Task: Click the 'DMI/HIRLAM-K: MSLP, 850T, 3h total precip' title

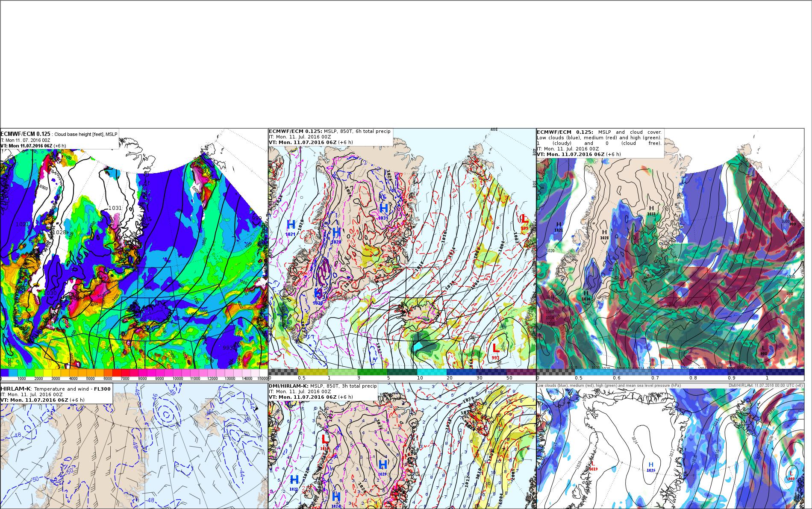Action: (323, 386)
